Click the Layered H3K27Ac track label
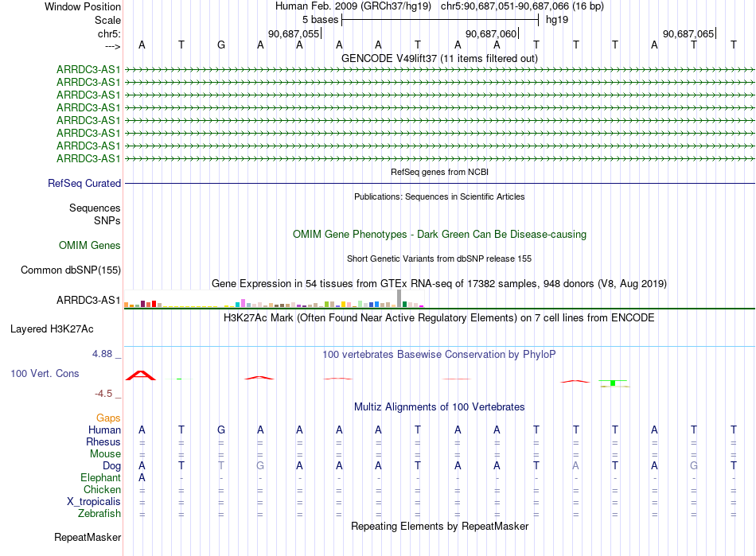 click(52, 329)
